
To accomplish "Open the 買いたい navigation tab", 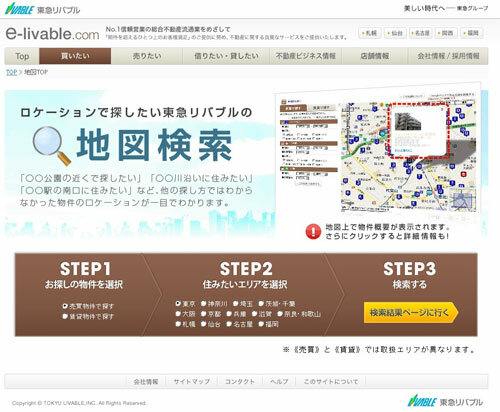I will click(75, 56).
